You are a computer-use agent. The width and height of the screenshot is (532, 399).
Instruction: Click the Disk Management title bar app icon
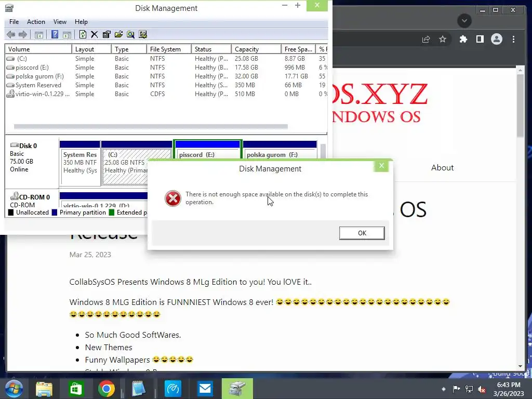[x=9, y=8]
